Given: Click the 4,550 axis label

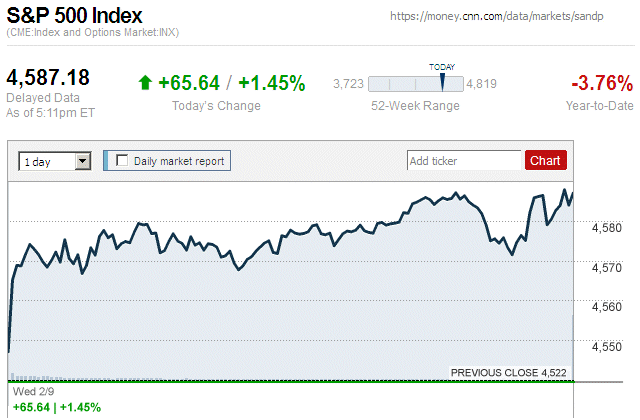Looking at the screenshot, I should tap(607, 347).
